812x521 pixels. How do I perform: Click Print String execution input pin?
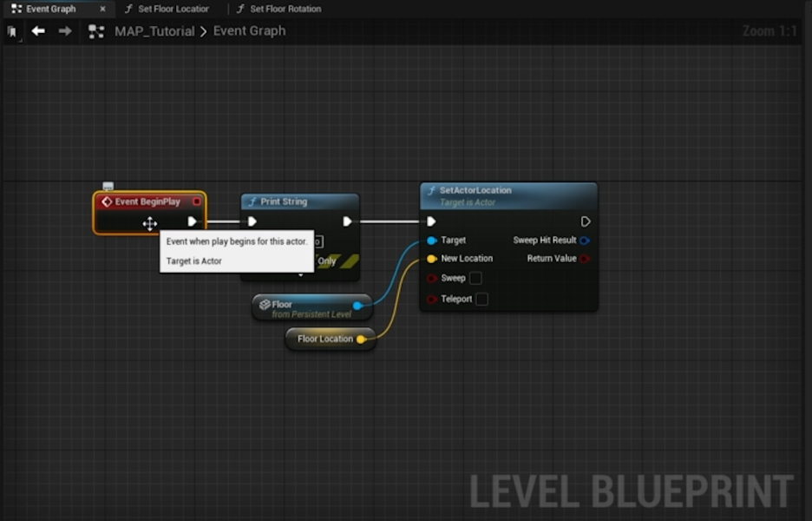pyautogui.click(x=252, y=222)
